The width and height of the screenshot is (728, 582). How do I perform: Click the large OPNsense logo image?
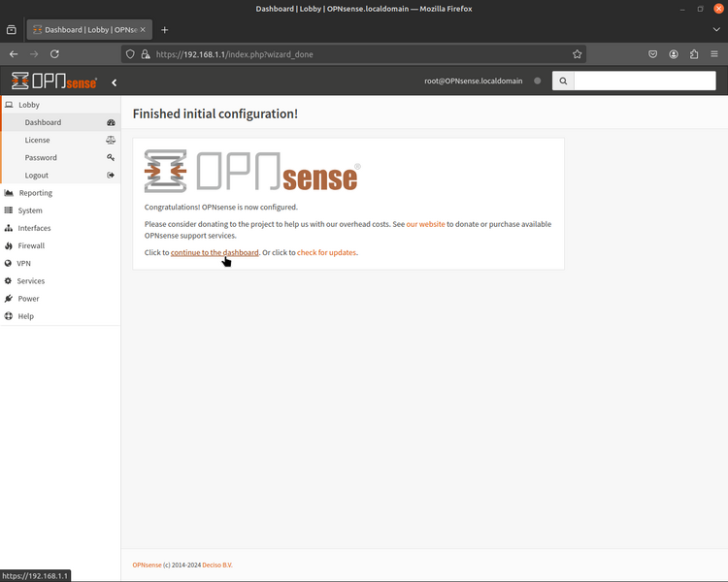click(x=252, y=171)
